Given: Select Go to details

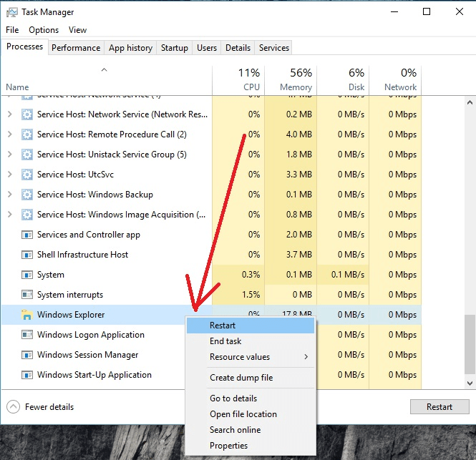Looking at the screenshot, I should tap(251, 398).
